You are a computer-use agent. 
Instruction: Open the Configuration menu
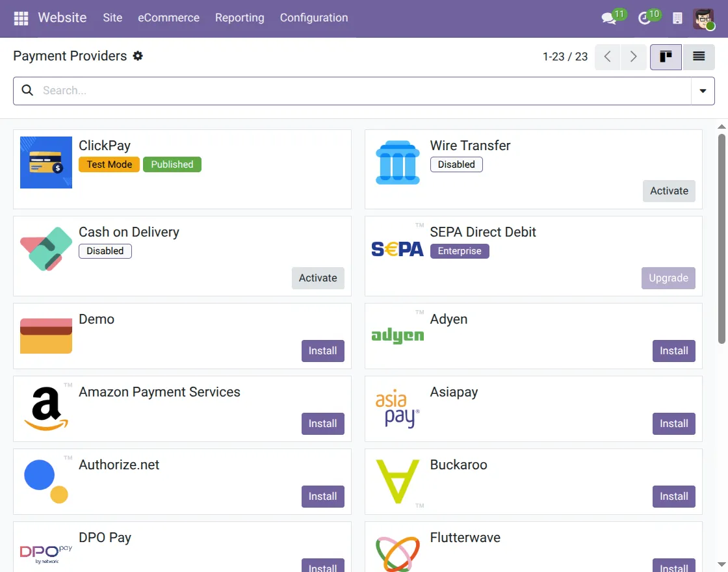[x=314, y=18]
